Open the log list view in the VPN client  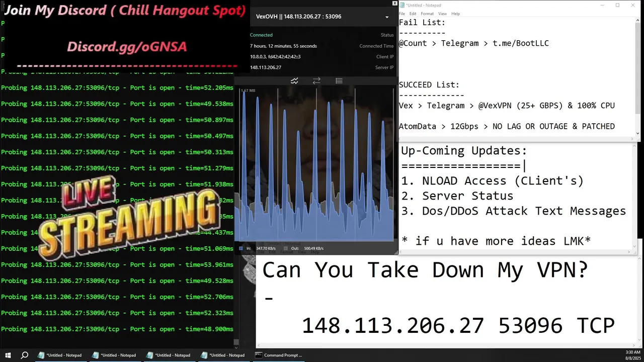click(x=339, y=81)
